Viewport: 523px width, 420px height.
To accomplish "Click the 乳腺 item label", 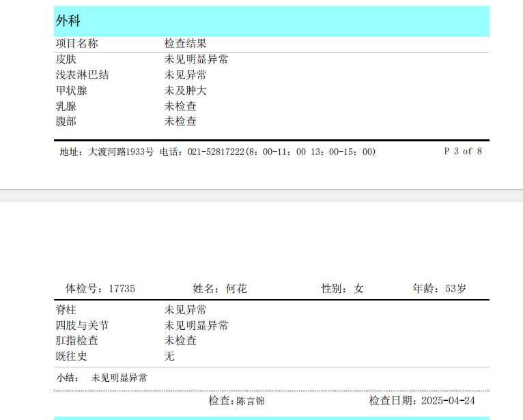I will click(x=66, y=107).
